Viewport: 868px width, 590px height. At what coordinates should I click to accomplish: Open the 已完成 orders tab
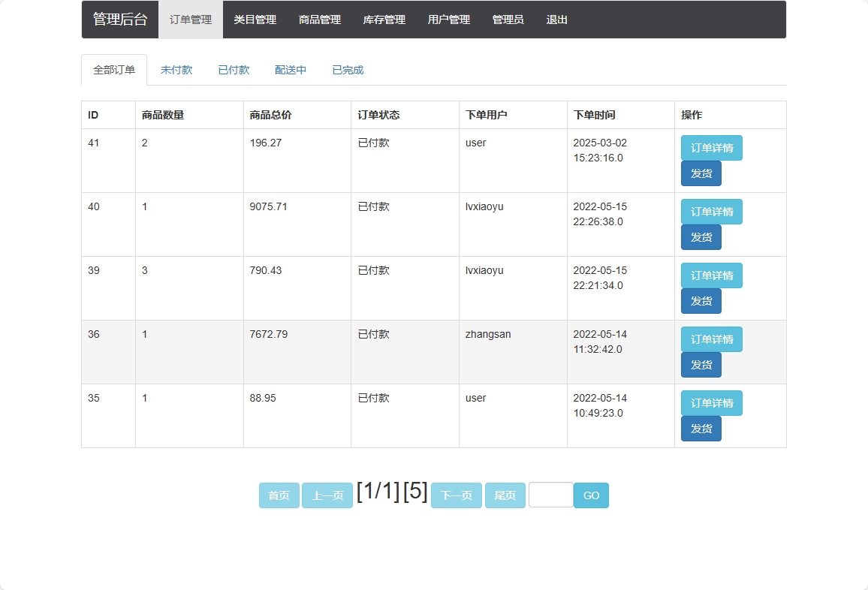pos(348,70)
